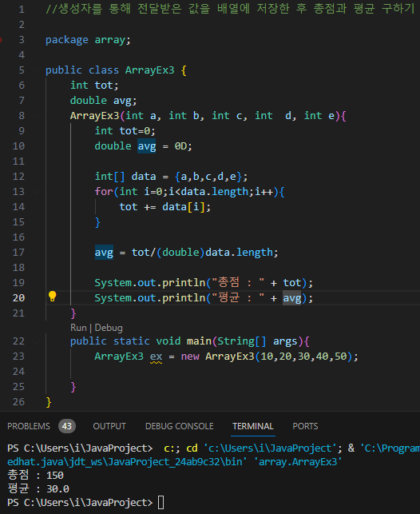Collapse the main method fold at line 22

(x=37, y=341)
